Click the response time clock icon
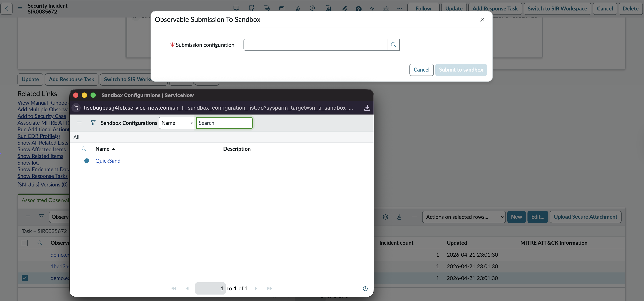Screen dimensions: 644x301 pos(365,288)
